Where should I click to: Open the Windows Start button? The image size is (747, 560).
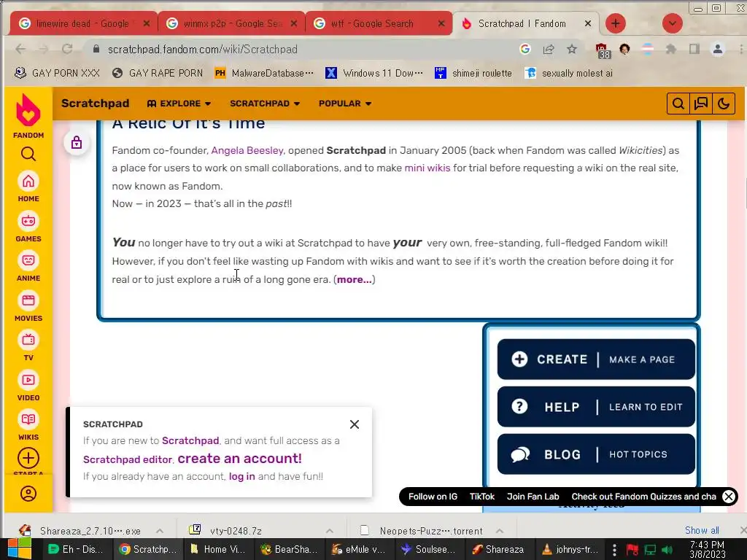19,549
